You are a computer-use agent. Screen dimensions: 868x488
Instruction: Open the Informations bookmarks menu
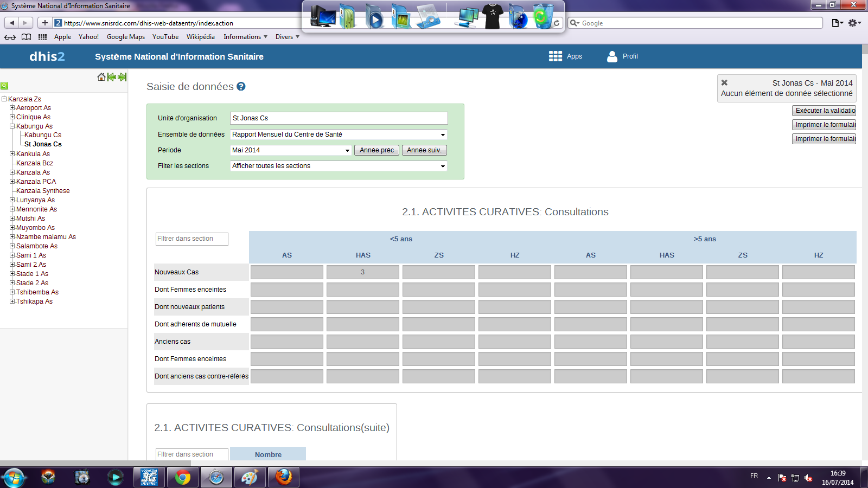pos(245,37)
